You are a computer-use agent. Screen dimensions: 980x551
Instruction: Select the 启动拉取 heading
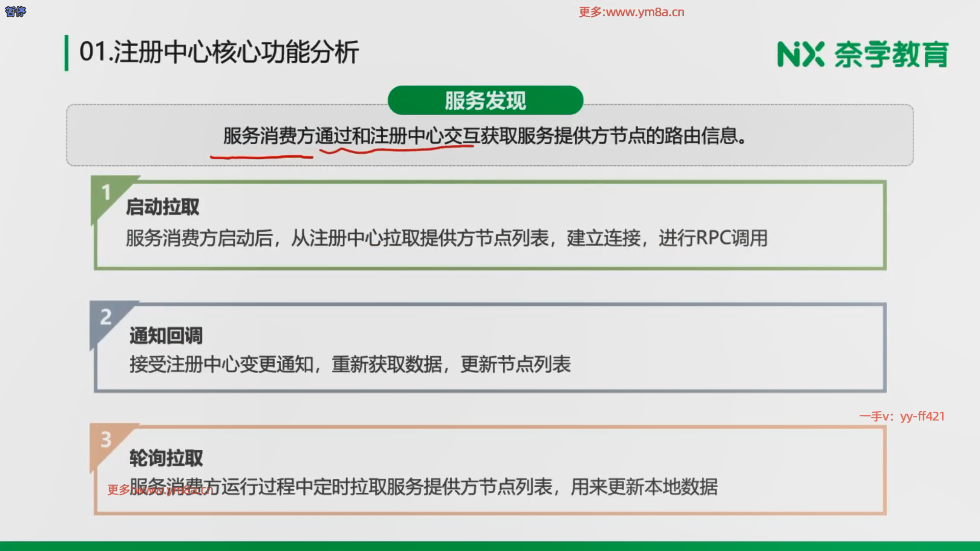(x=162, y=207)
